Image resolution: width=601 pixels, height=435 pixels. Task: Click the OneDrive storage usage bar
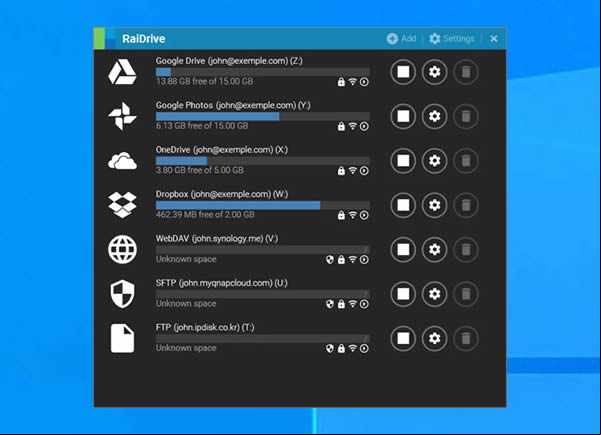tap(263, 161)
